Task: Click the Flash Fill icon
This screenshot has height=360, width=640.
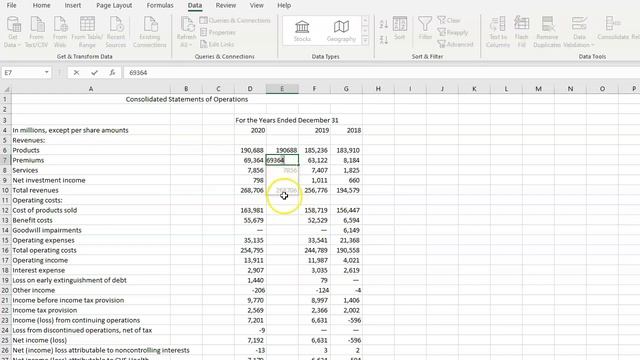Action: pos(521,32)
